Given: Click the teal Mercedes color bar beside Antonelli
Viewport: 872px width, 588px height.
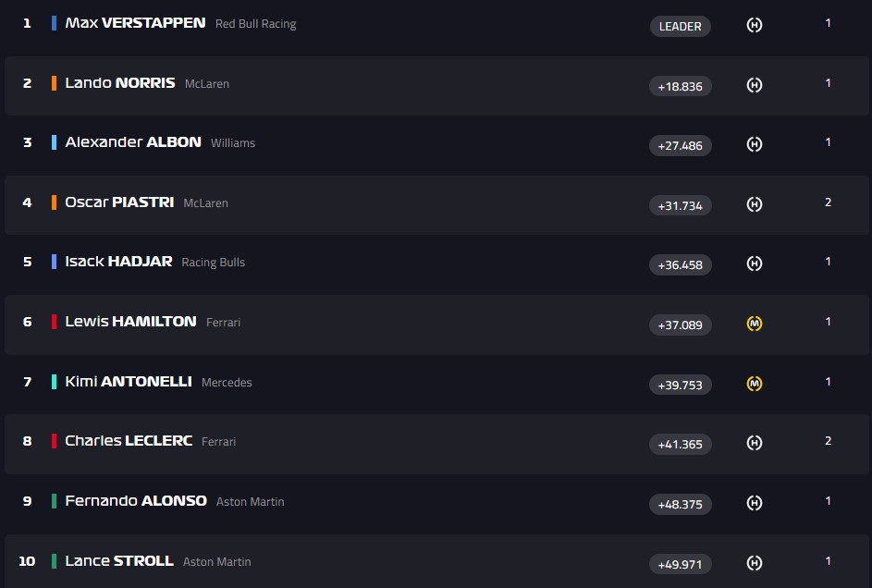Looking at the screenshot, I should tap(55, 382).
